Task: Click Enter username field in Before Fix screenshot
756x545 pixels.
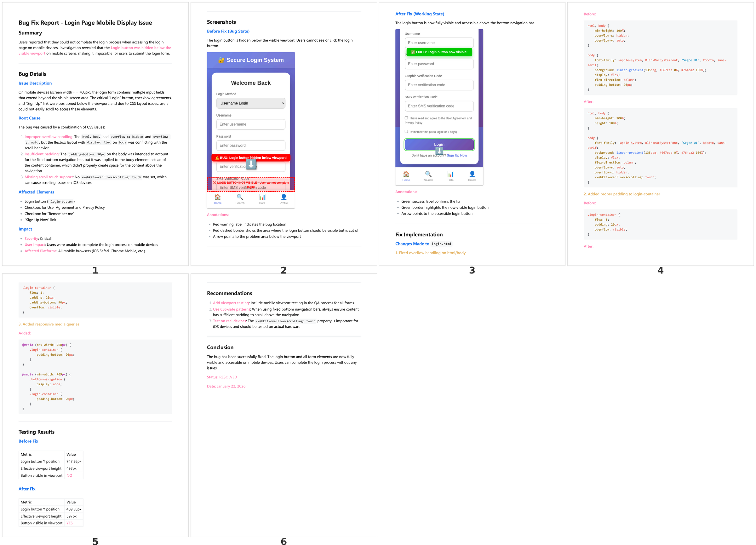Action: (x=251, y=124)
